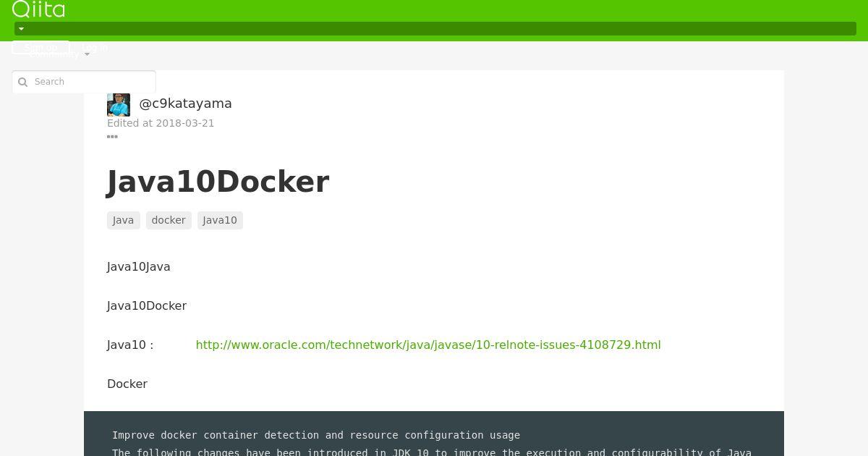Visit the @c9katayama profile link
868x456 pixels.
(185, 104)
